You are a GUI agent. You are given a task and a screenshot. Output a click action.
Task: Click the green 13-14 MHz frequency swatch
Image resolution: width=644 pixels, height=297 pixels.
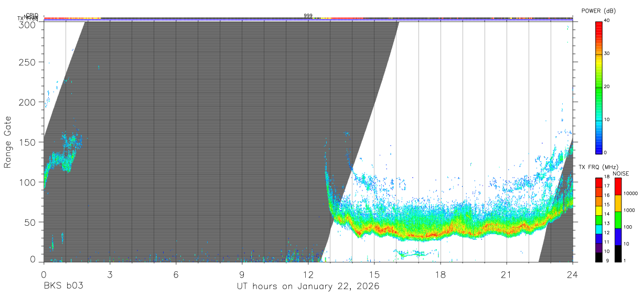(x=598, y=220)
